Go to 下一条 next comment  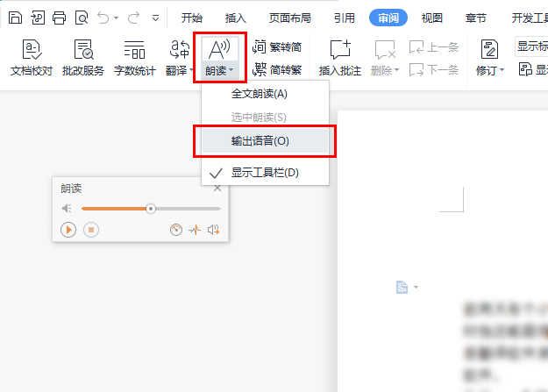434,69
